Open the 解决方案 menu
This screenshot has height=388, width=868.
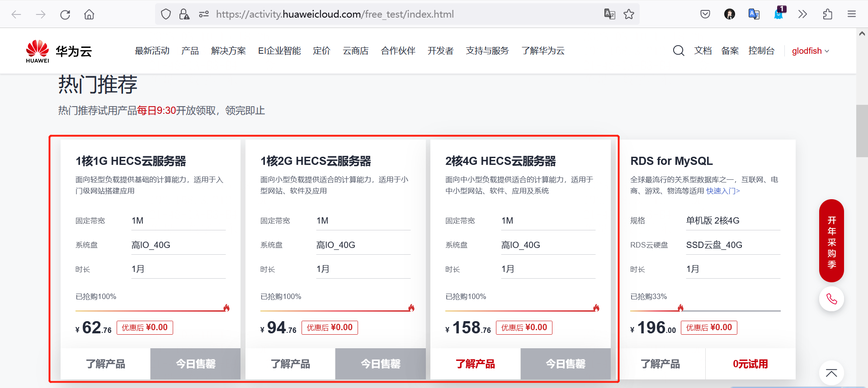click(x=228, y=51)
